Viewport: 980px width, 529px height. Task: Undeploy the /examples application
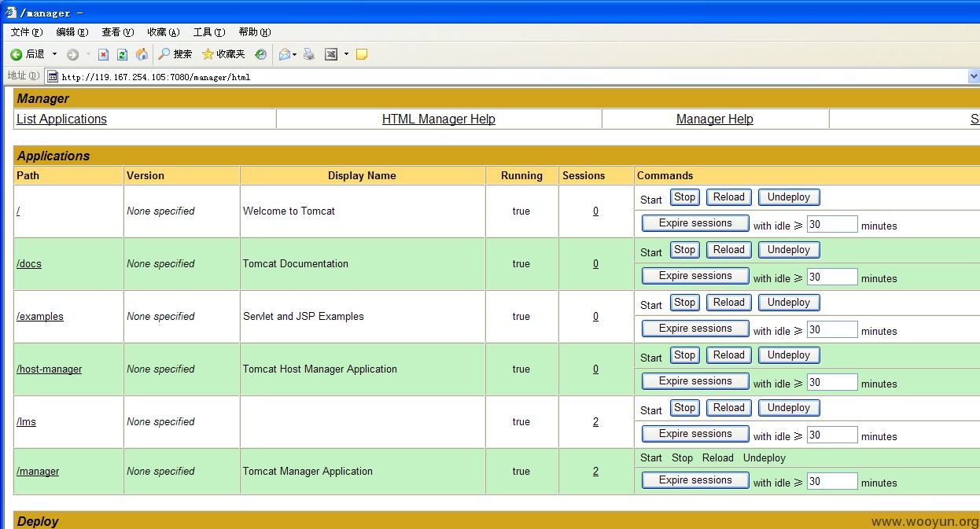pyautogui.click(x=789, y=303)
